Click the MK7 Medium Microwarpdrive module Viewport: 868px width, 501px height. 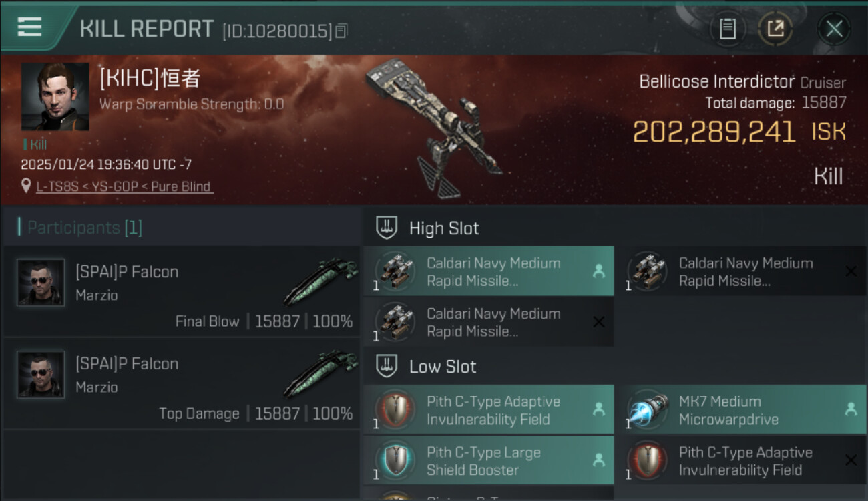pos(741,410)
